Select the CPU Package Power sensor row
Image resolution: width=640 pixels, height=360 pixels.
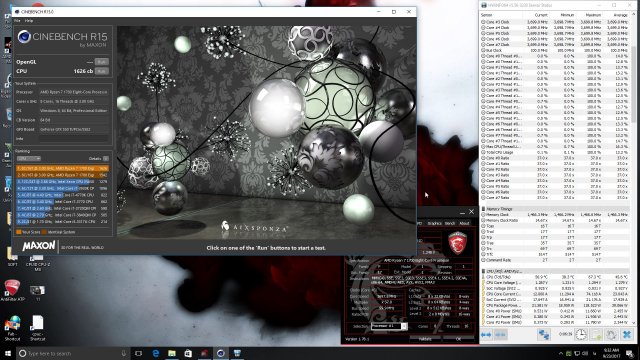pos(556,305)
